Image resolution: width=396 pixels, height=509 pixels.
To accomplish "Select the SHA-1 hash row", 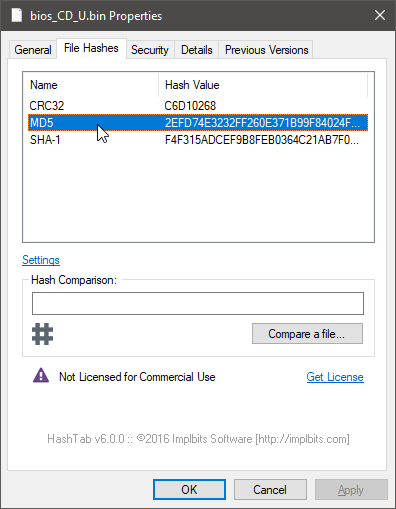I will [x=198, y=140].
